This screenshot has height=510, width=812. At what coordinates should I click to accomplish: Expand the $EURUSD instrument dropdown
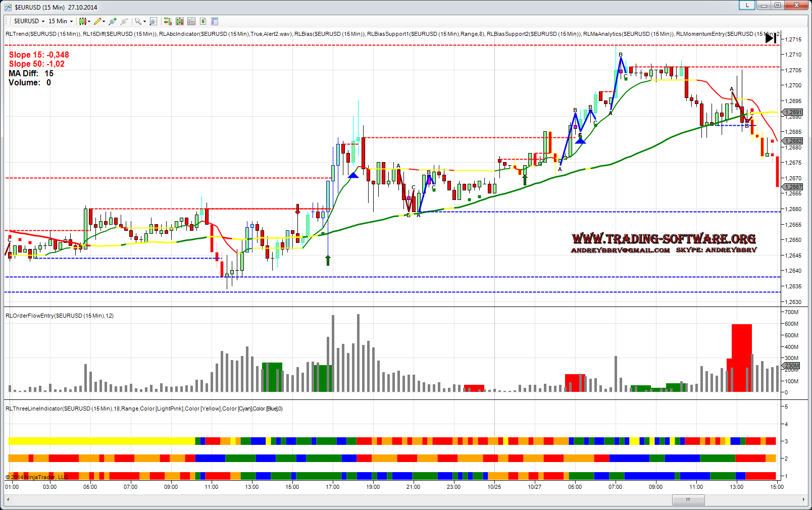pos(29,21)
